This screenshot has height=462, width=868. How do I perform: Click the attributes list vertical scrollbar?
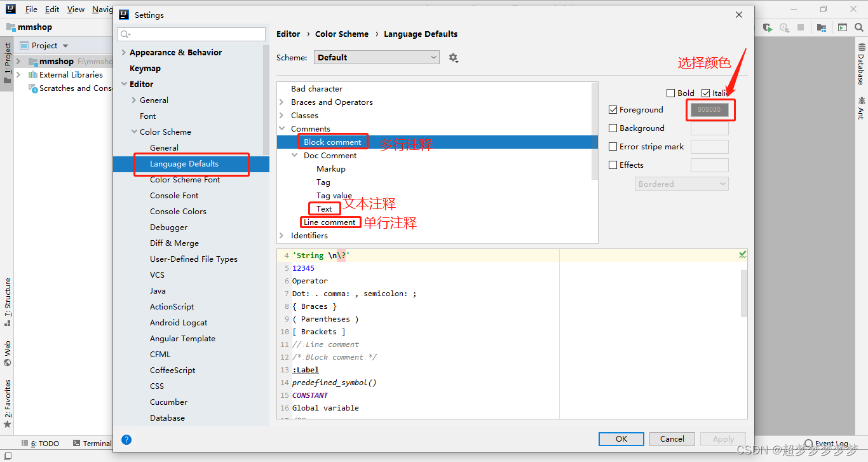(x=595, y=130)
